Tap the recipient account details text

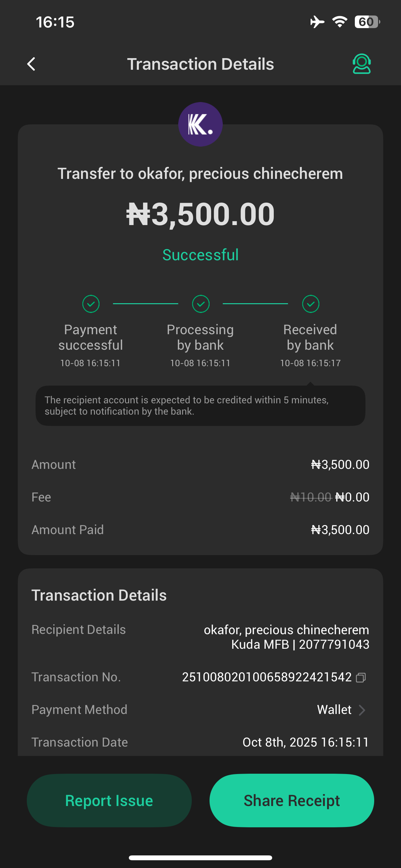pyautogui.click(x=286, y=637)
